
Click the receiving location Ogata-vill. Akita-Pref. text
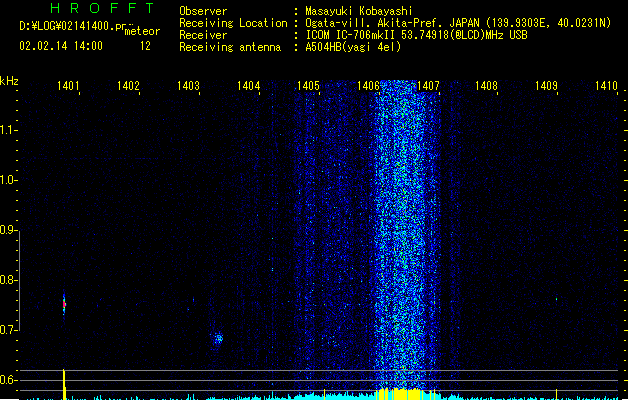[x=375, y=23]
